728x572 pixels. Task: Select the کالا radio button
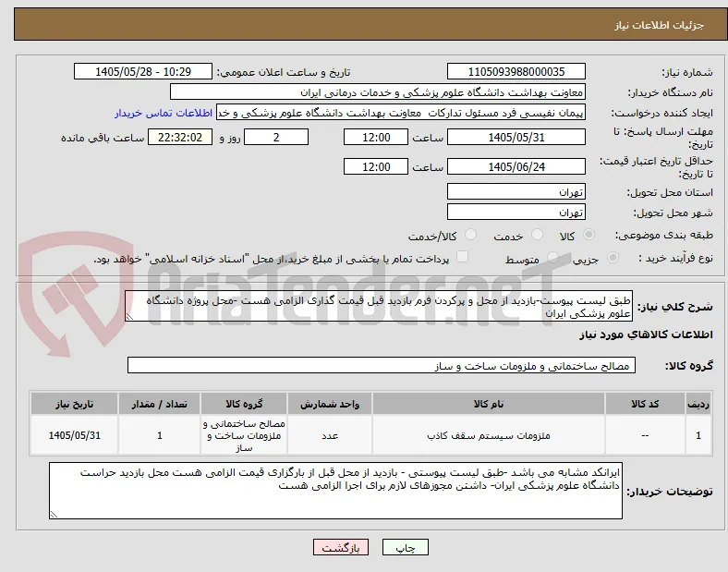[588, 235]
